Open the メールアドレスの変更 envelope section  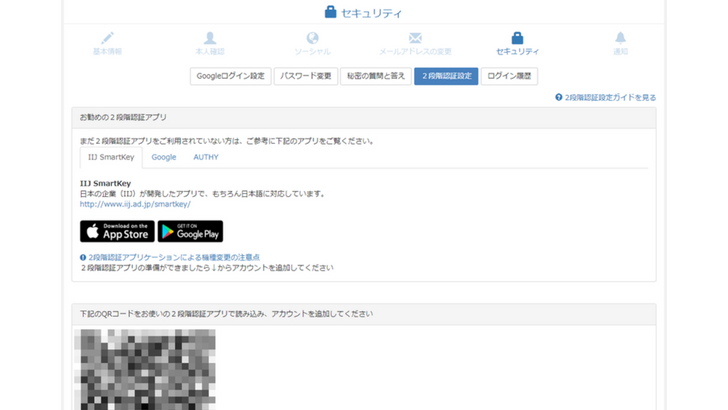[415, 44]
